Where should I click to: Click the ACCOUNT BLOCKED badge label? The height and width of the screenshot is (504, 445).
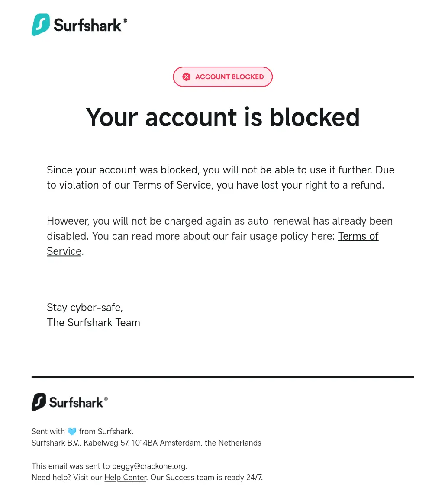pyautogui.click(x=229, y=77)
